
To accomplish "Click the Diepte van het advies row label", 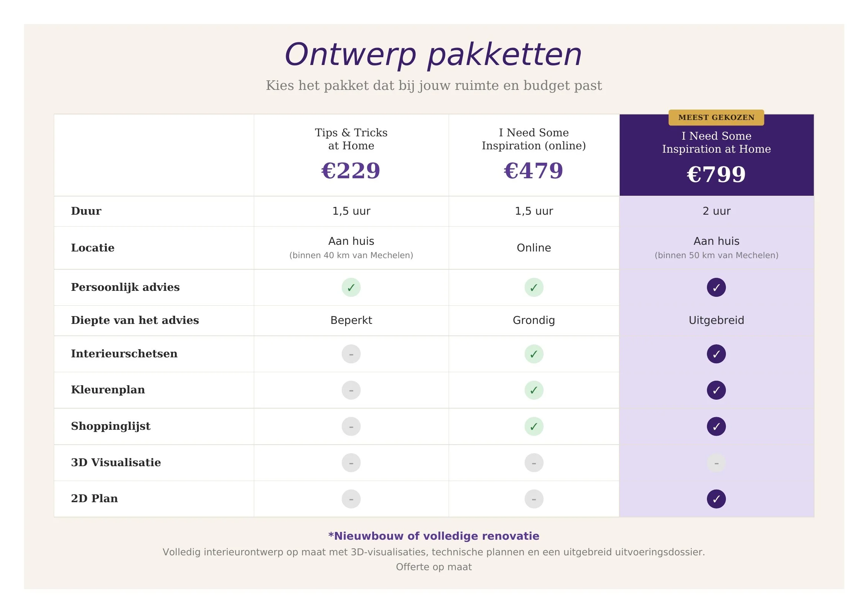I will (135, 321).
